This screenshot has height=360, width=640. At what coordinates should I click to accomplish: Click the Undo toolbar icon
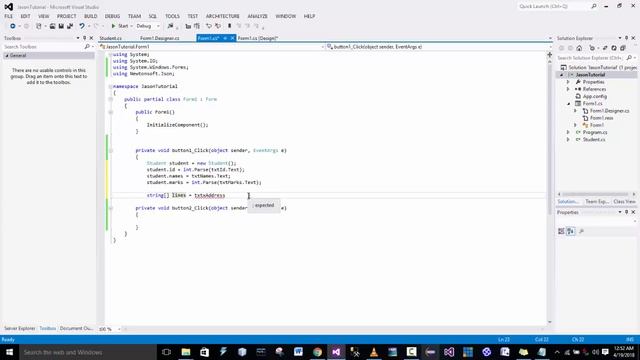click(82, 26)
